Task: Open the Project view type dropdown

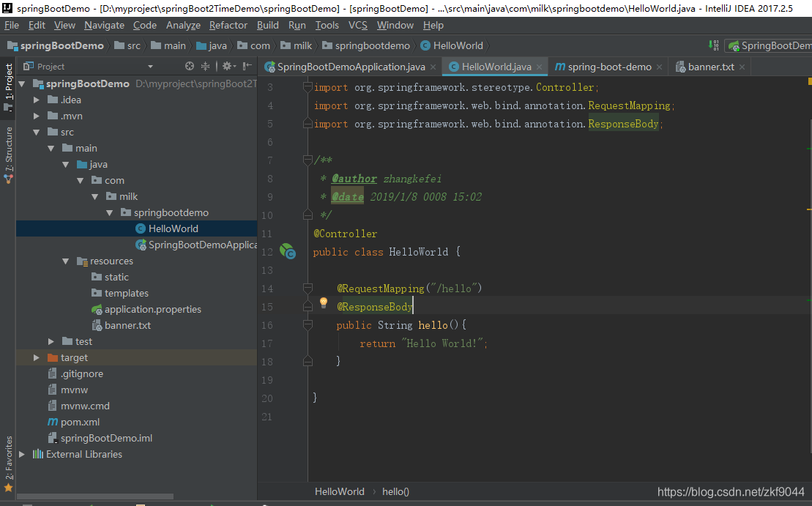Action: click(x=150, y=67)
